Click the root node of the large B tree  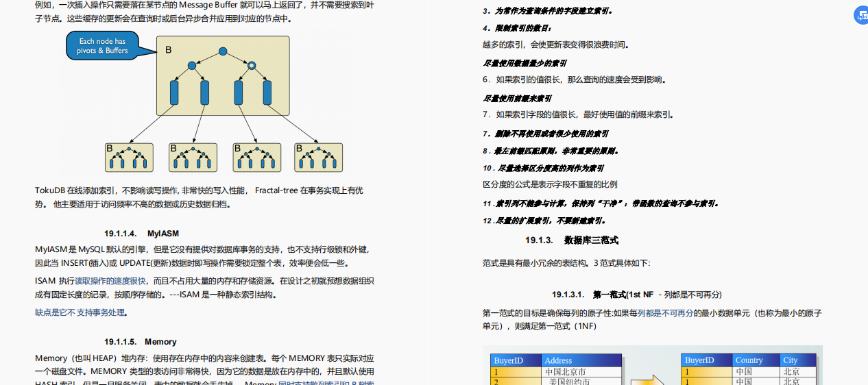[x=222, y=51]
